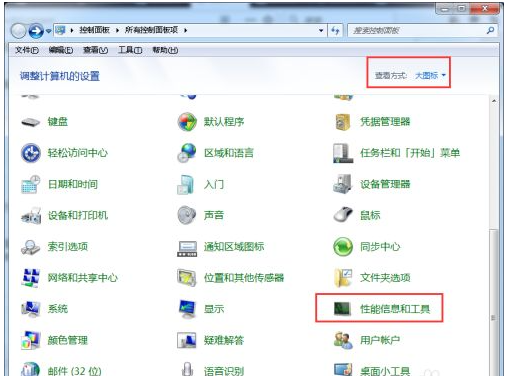
Task: Open Folder Options (文件夹选项) icon
Action: pos(343,278)
